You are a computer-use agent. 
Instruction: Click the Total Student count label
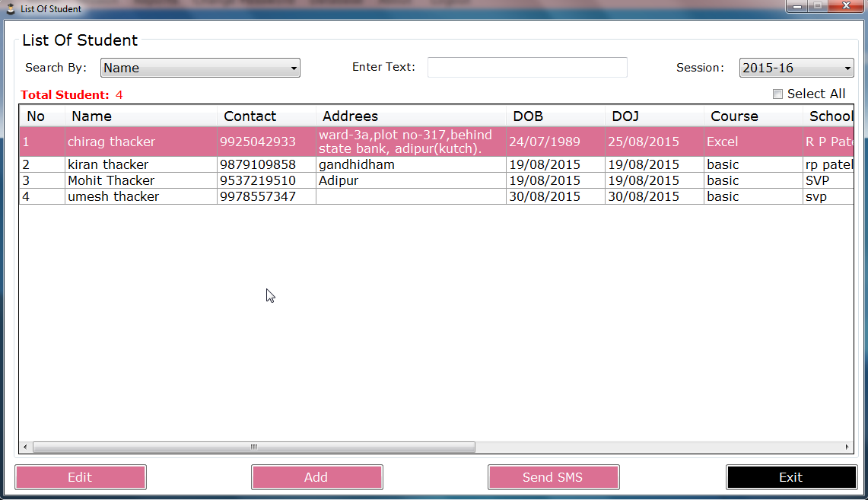(x=72, y=95)
